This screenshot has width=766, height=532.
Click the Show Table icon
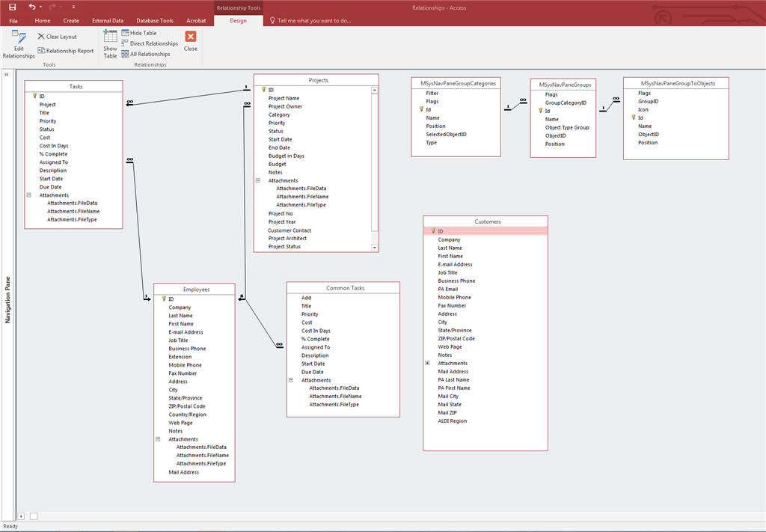(x=110, y=37)
